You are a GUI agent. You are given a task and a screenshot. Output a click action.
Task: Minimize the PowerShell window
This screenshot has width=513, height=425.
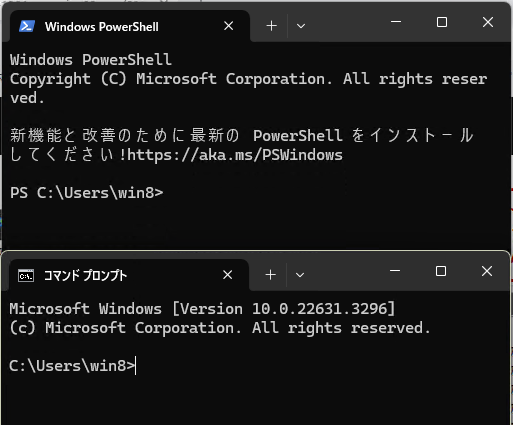click(x=396, y=22)
